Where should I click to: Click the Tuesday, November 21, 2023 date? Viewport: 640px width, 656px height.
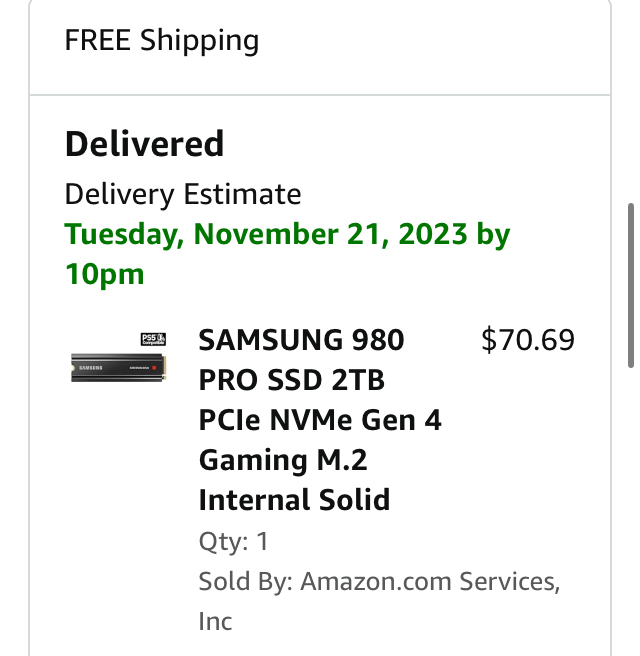click(x=266, y=234)
